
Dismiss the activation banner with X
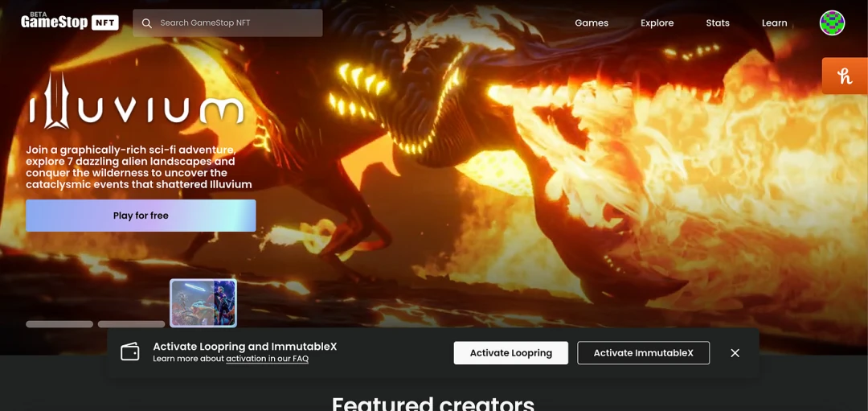735,353
